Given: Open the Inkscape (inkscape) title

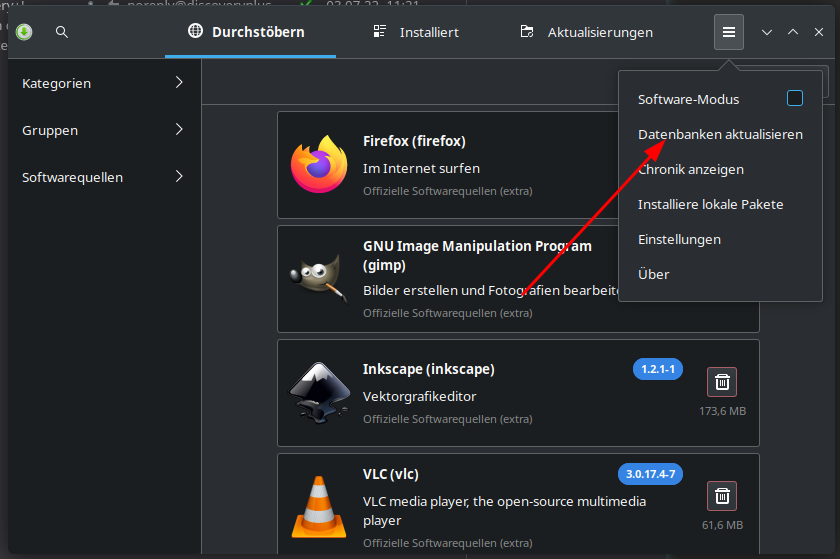Looking at the screenshot, I should click(x=429, y=369).
